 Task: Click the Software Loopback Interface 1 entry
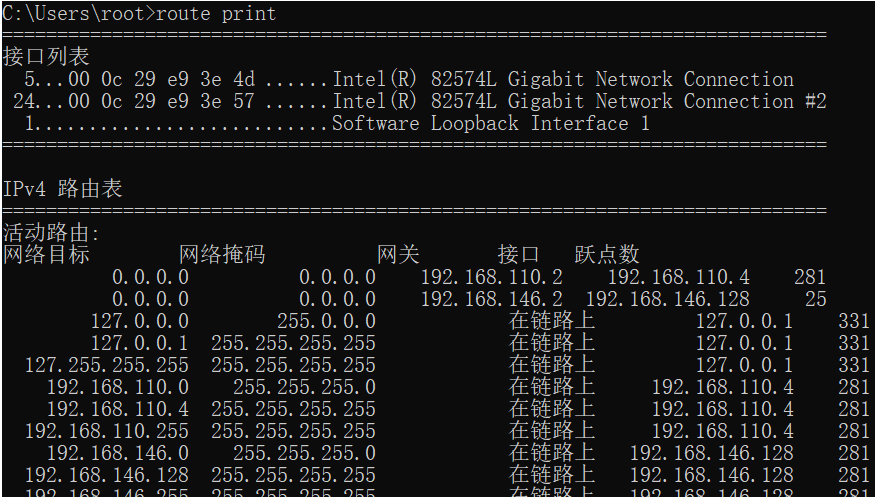(491, 123)
